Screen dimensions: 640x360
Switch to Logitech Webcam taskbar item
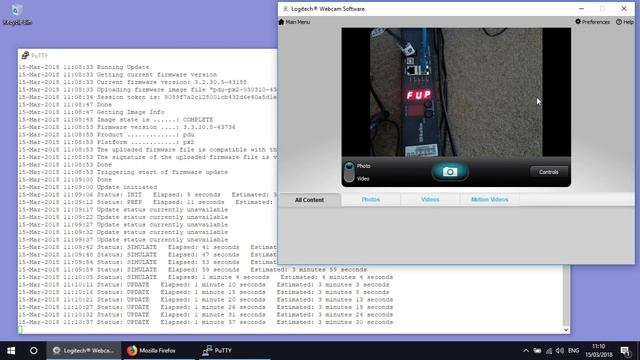pyautogui.click(x=84, y=351)
